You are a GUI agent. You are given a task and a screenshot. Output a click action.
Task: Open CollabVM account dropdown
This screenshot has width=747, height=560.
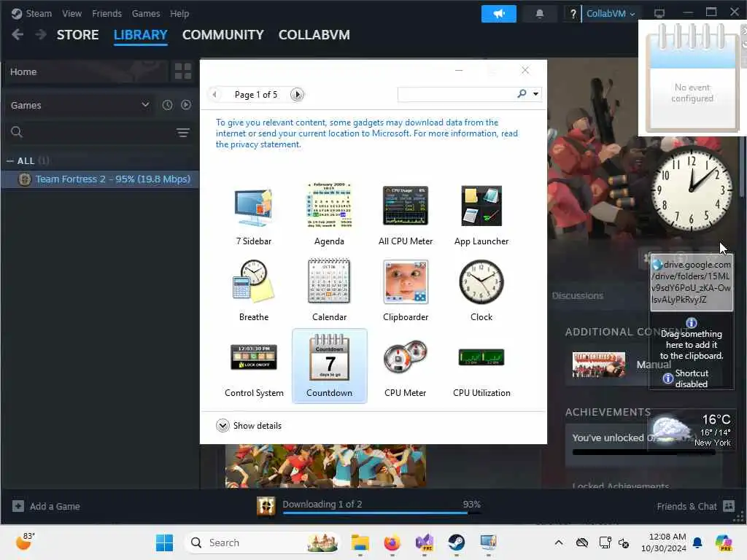(611, 13)
